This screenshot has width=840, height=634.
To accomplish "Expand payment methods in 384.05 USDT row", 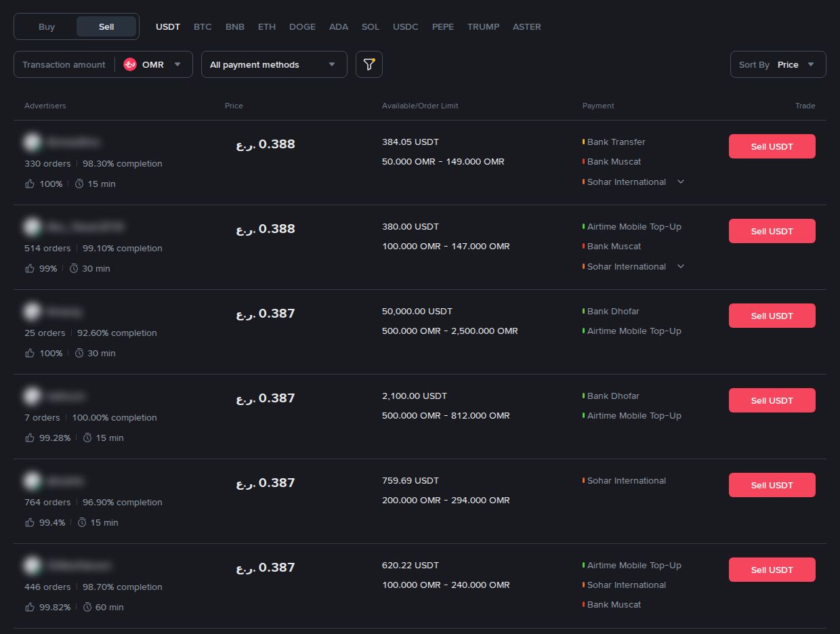I will pos(681,182).
